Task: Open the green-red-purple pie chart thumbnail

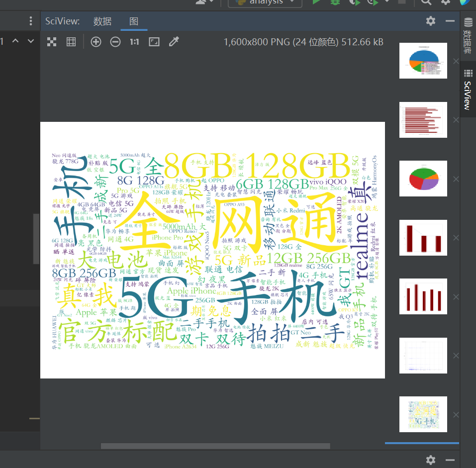Action: pyautogui.click(x=423, y=179)
